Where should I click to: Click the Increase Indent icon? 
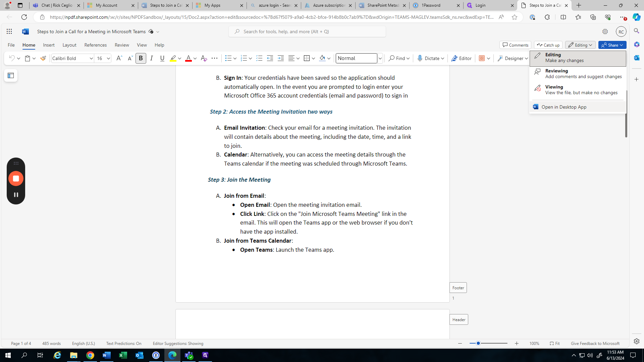coord(281,58)
